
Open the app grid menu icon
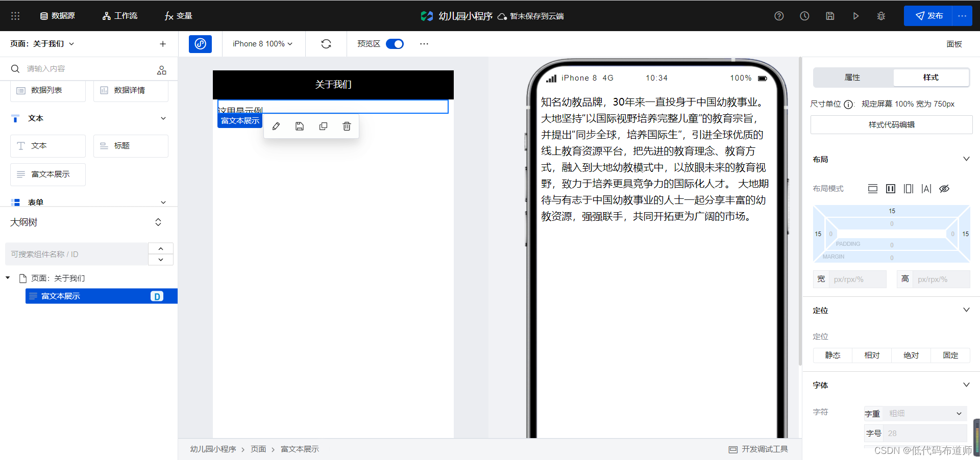[15, 16]
